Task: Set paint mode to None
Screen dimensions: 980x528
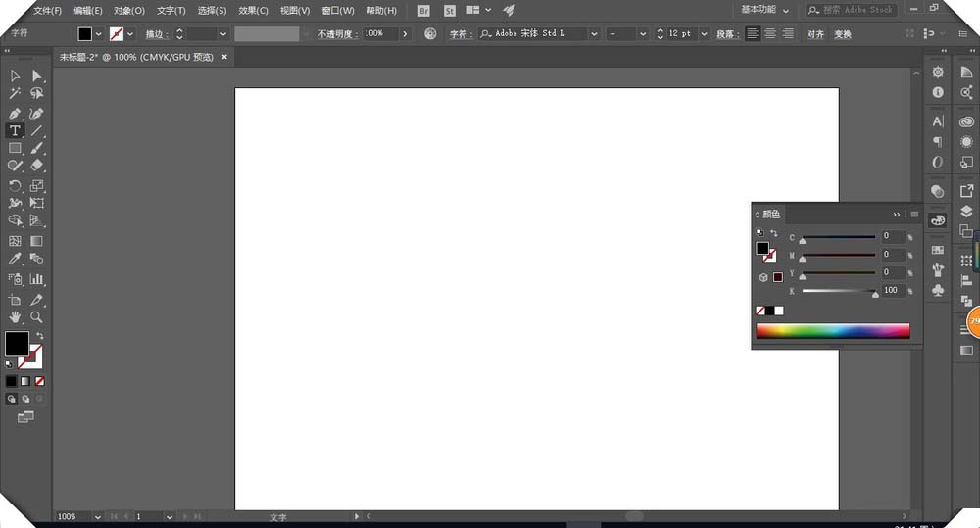Action: pos(40,381)
